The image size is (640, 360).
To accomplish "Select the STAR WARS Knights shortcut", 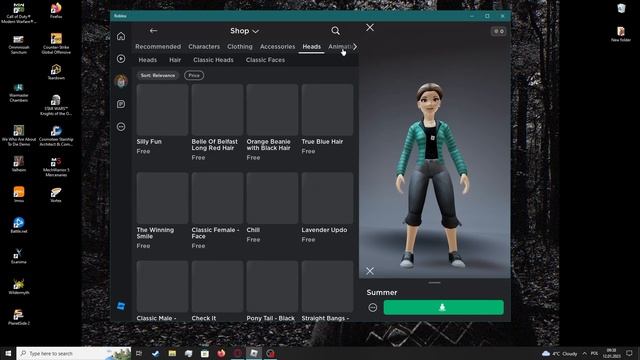I will pos(56,105).
